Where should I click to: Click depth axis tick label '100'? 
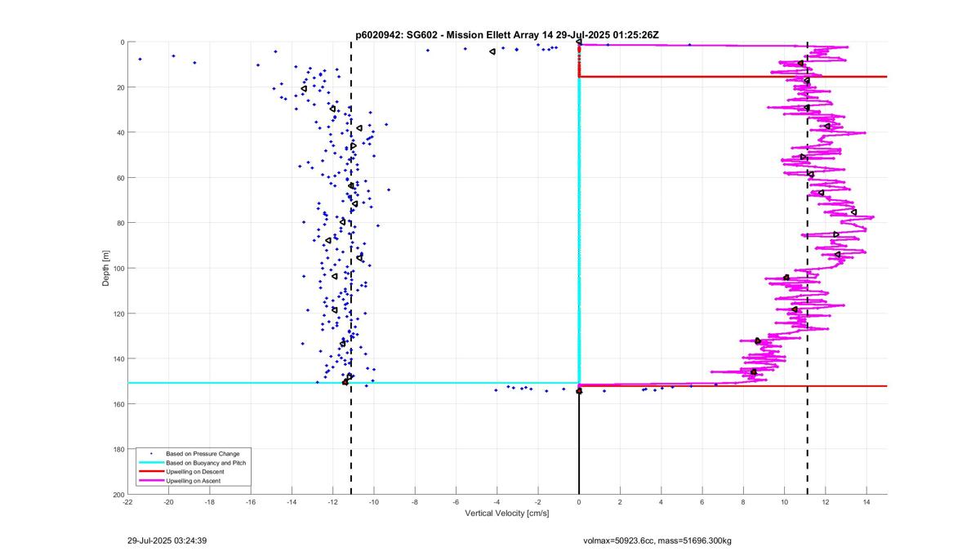119,269
